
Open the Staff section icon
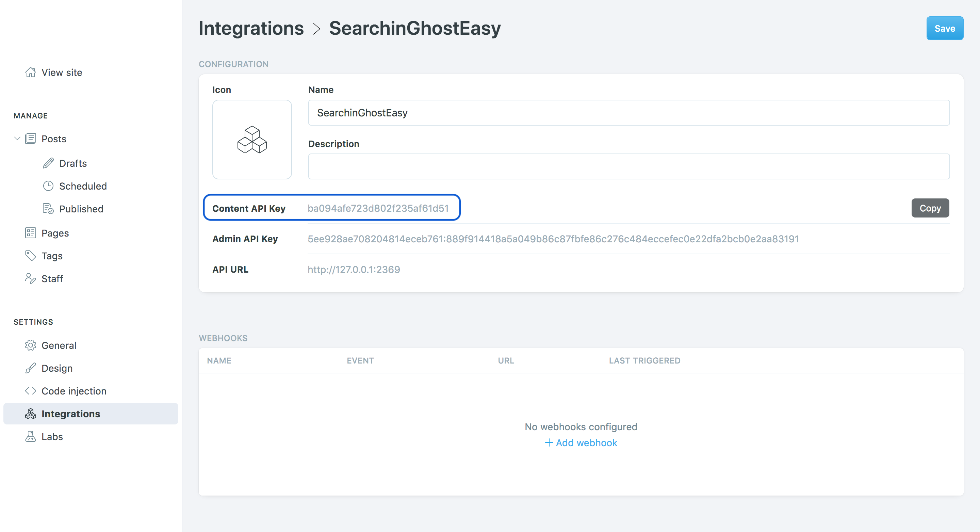coord(30,278)
